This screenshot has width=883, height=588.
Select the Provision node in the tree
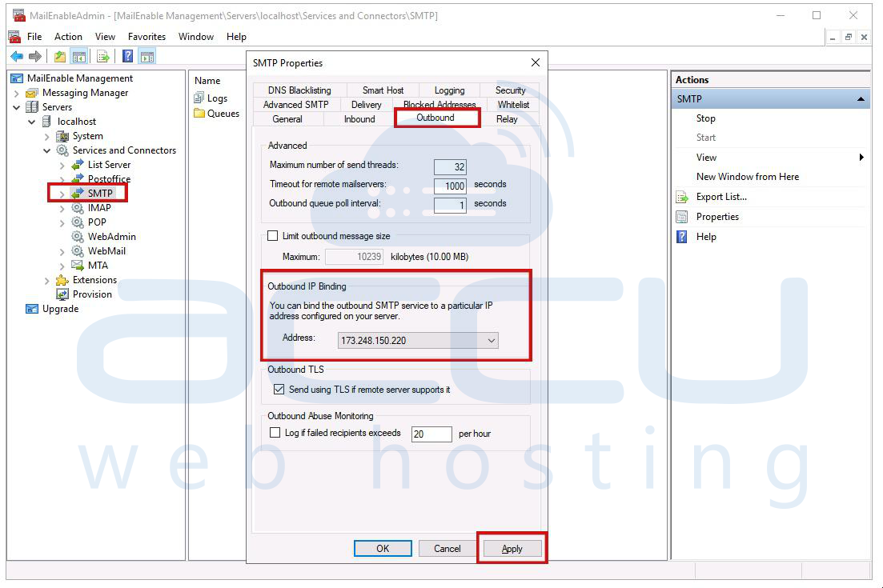[92, 294]
